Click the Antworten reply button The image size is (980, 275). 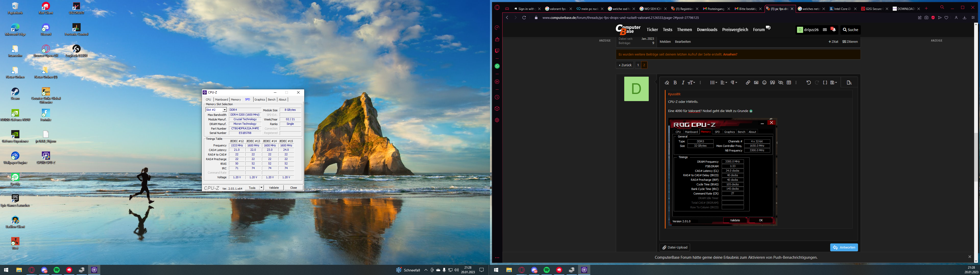tap(844, 247)
